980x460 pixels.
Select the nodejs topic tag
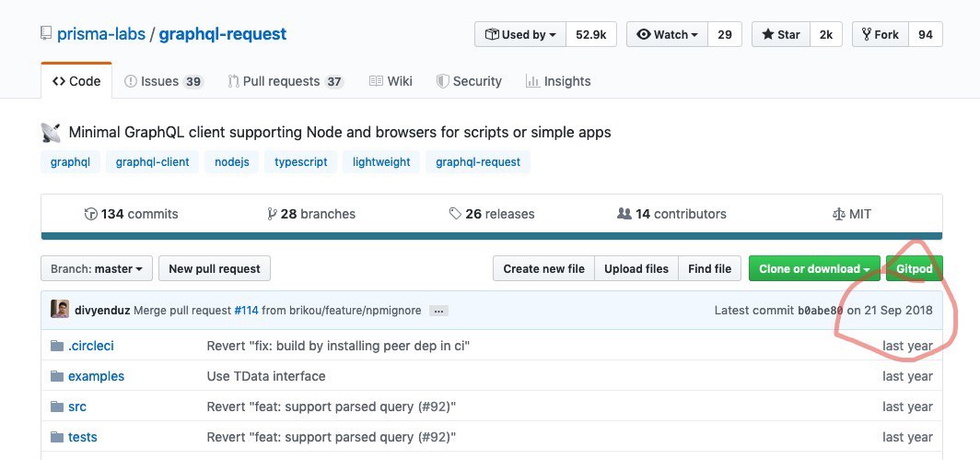232,161
